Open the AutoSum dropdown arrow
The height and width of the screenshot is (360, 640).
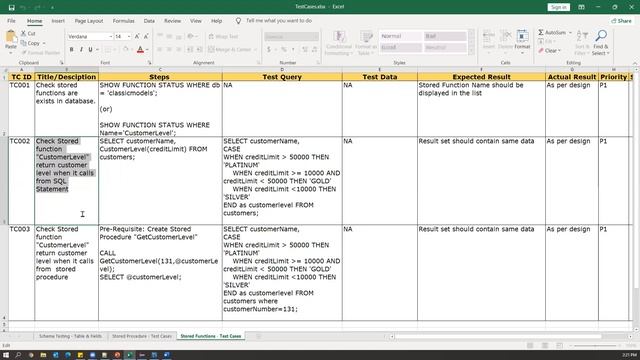click(x=570, y=32)
